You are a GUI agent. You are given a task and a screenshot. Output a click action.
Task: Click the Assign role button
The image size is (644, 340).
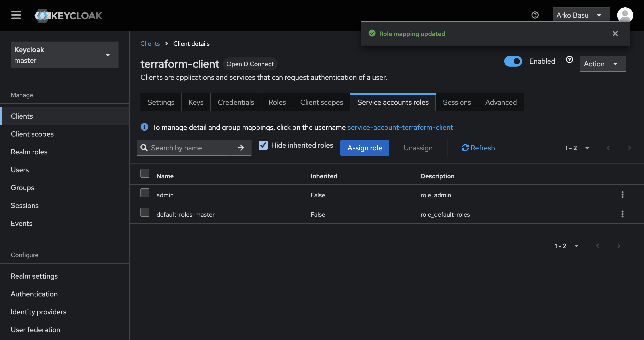[x=365, y=148]
